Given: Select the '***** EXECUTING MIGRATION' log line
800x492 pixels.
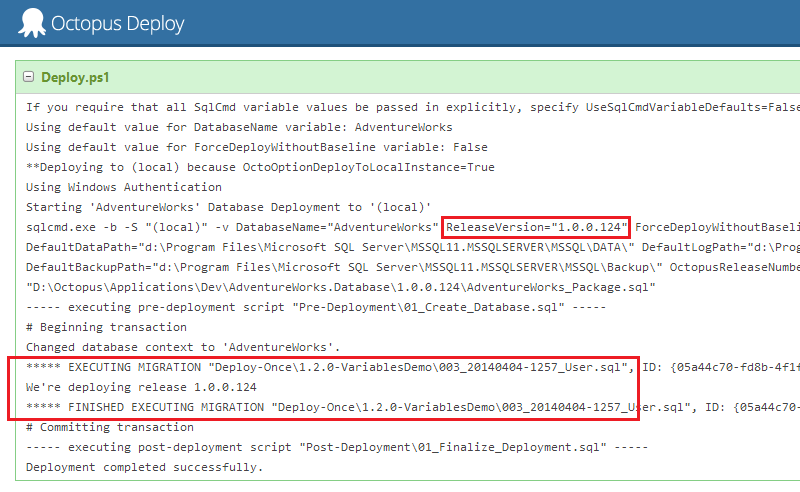Looking at the screenshot, I should (x=330, y=367).
